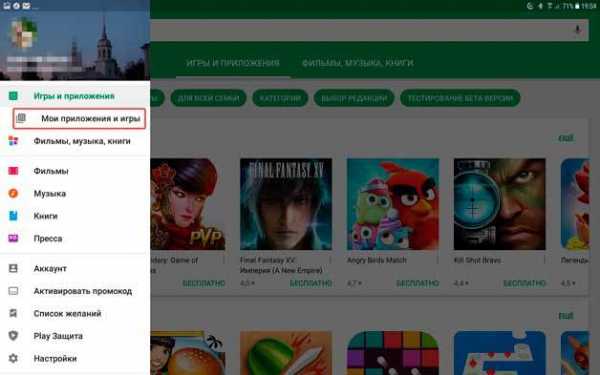Open overflow menu on Final Fantasy XV card

coord(330,261)
